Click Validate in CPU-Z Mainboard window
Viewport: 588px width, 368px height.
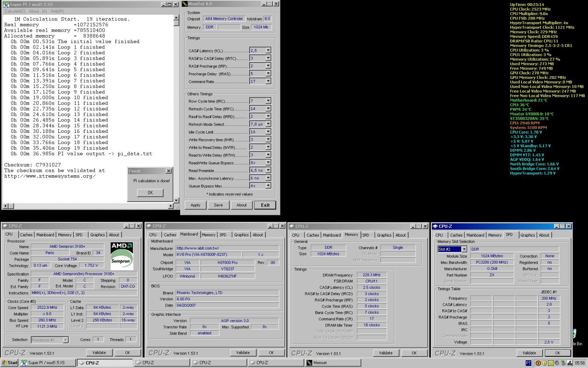[x=243, y=353]
